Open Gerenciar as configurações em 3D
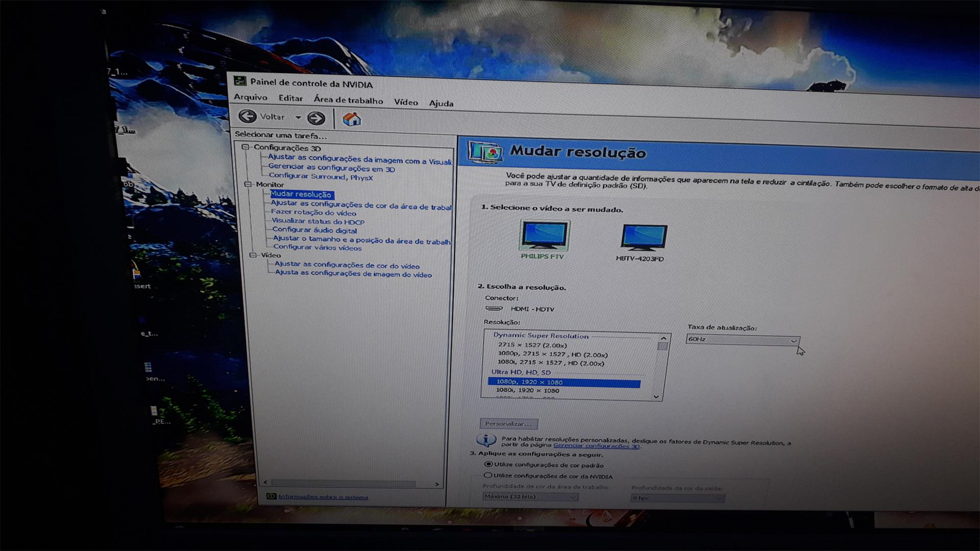Image resolution: width=980 pixels, height=551 pixels. (332, 167)
